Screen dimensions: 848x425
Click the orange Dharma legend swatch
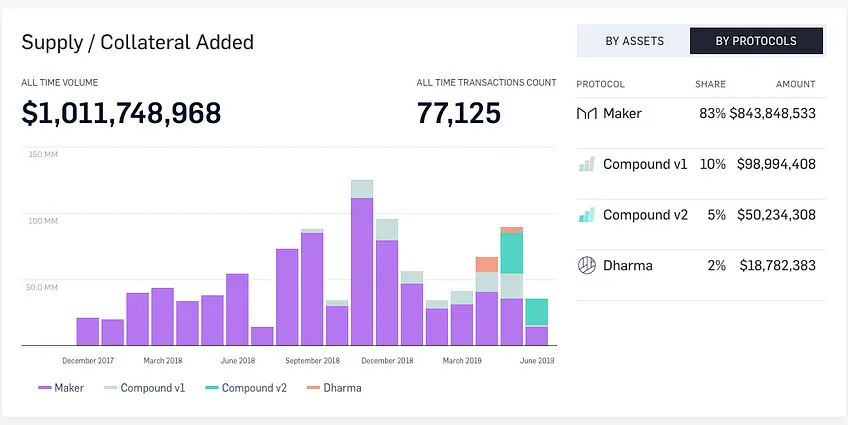click(313, 388)
